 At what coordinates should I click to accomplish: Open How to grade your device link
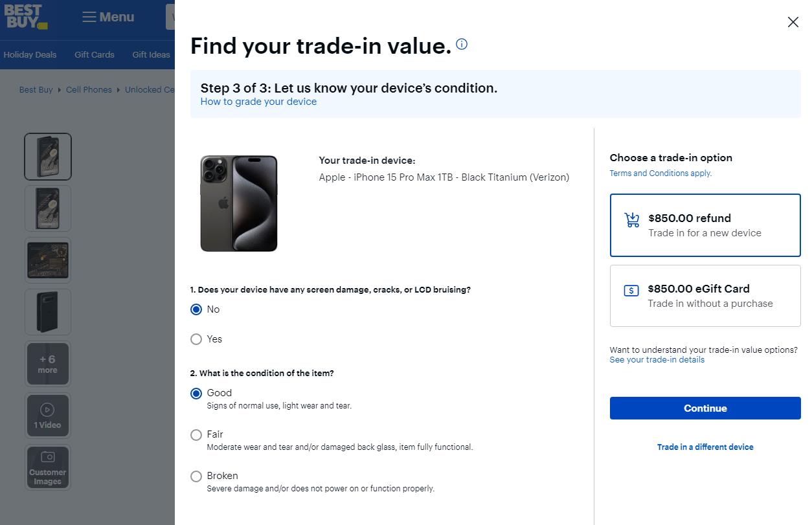click(x=258, y=102)
